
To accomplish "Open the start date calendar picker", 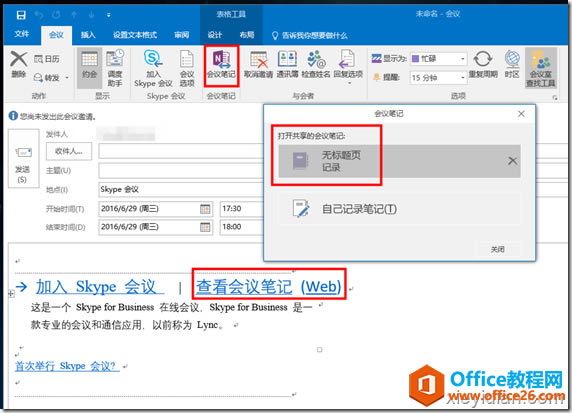I will click(205, 209).
